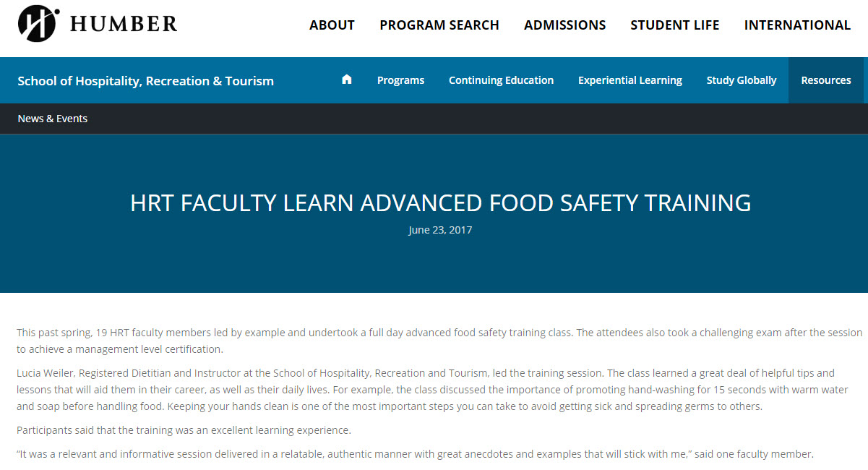Expand Continuing Education submenu
Screen dimensions: 868x470
[x=501, y=80]
